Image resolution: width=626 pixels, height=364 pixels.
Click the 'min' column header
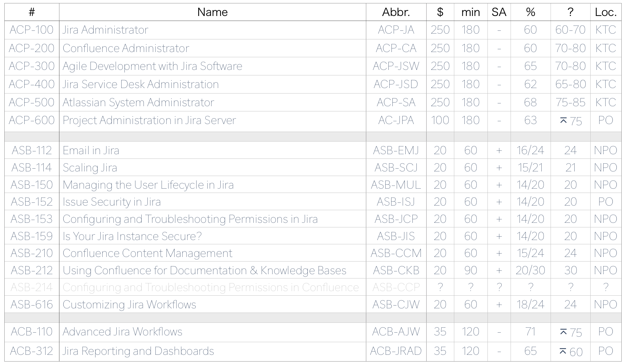click(x=471, y=12)
